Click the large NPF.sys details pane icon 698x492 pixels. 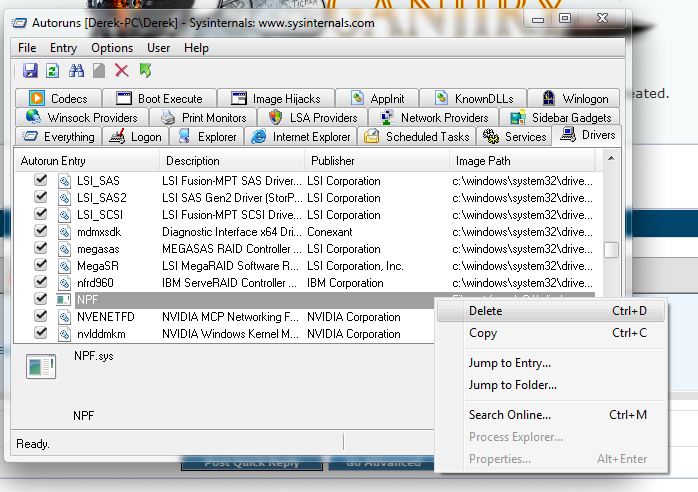tap(41, 366)
